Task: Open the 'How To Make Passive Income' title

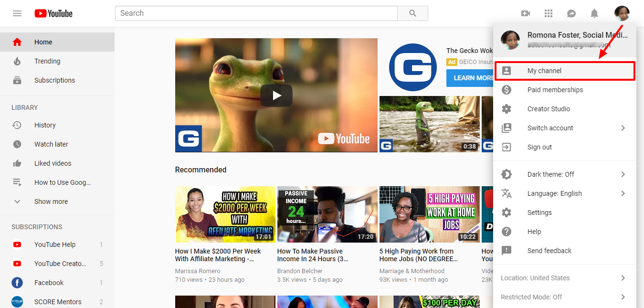Action: [313, 255]
